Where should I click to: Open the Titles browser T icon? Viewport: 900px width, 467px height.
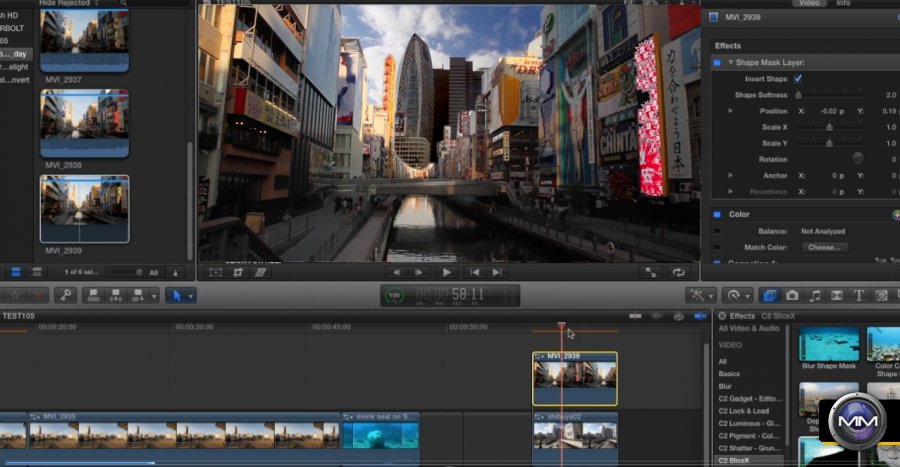[x=858, y=295]
